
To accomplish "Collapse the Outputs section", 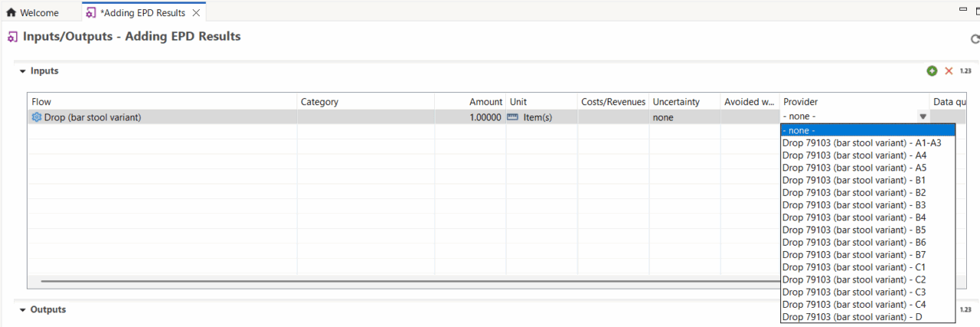I will tap(23, 310).
